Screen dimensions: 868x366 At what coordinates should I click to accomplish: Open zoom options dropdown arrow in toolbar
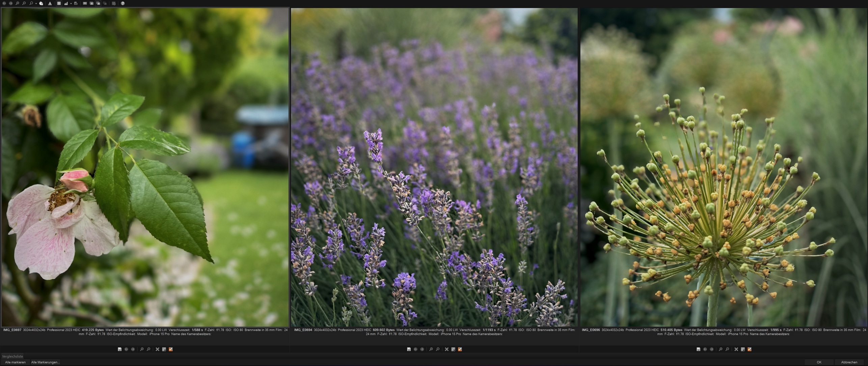(36, 4)
